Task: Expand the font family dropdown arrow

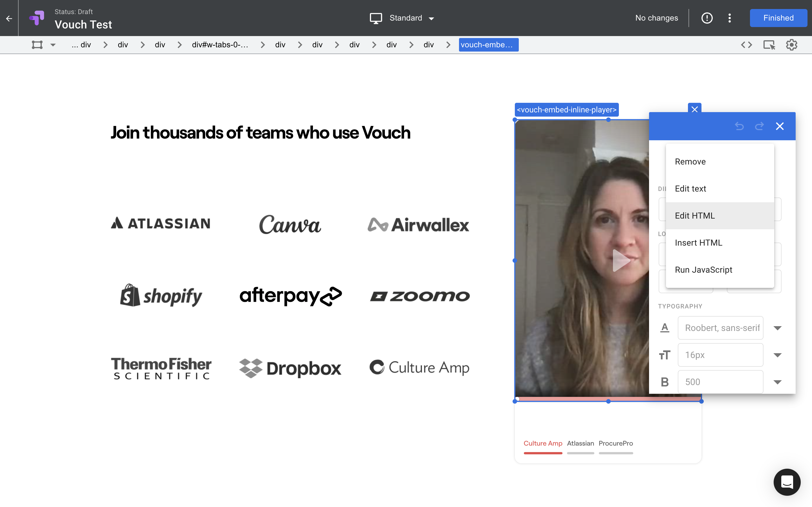Action: coord(777,328)
